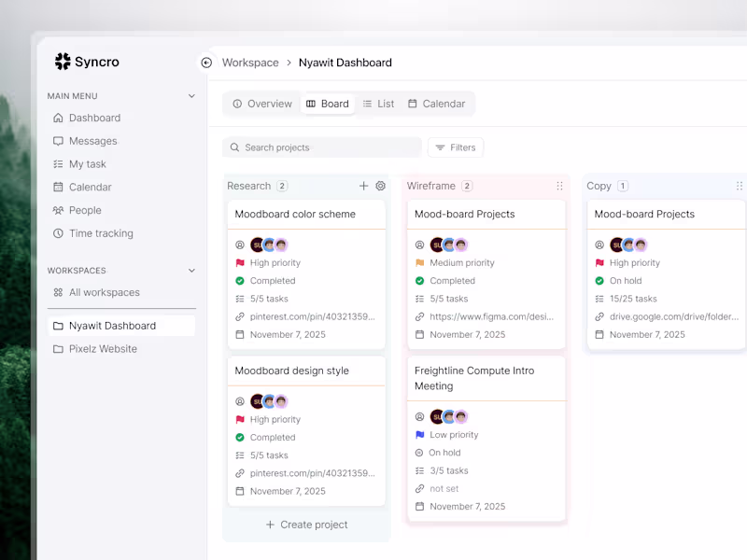Click Create project under Research

[306, 525]
